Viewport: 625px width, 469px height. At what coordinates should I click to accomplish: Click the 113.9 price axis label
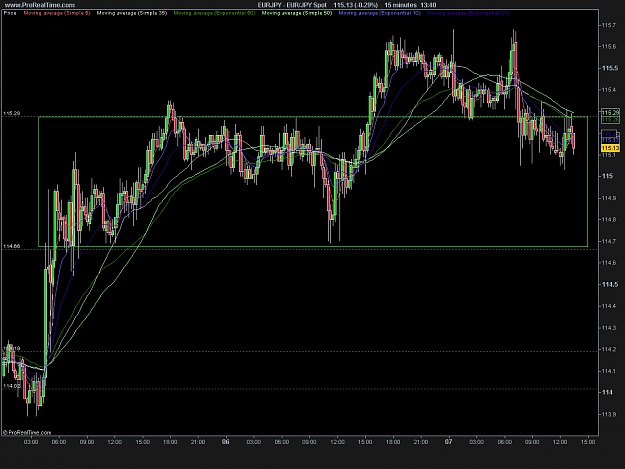point(608,414)
